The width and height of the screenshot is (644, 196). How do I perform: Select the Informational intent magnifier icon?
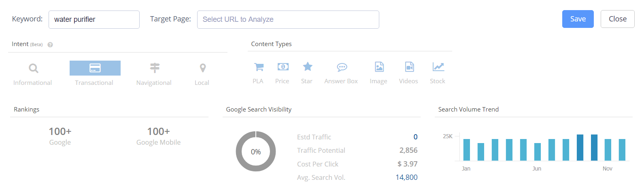[x=34, y=68]
